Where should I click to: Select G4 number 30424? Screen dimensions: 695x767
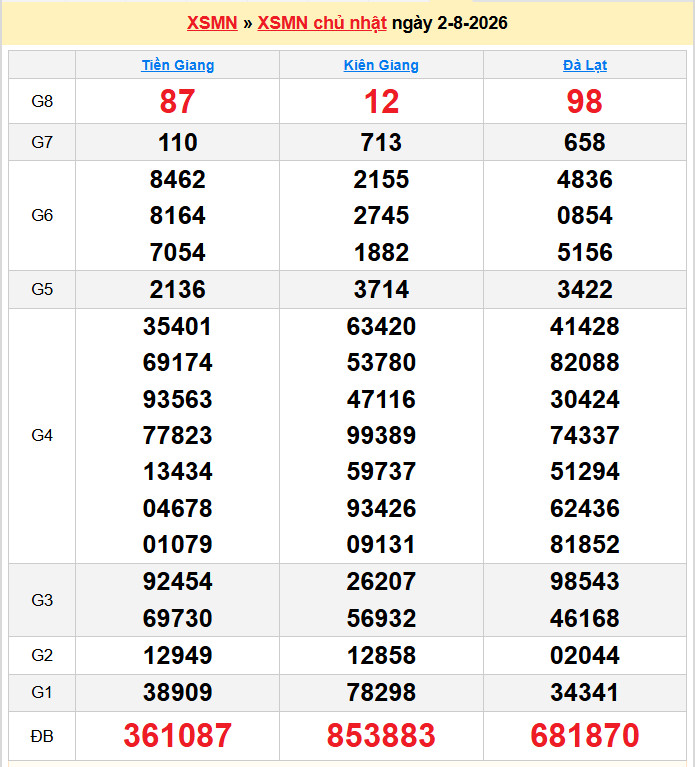pyautogui.click(x=584, y=399)
